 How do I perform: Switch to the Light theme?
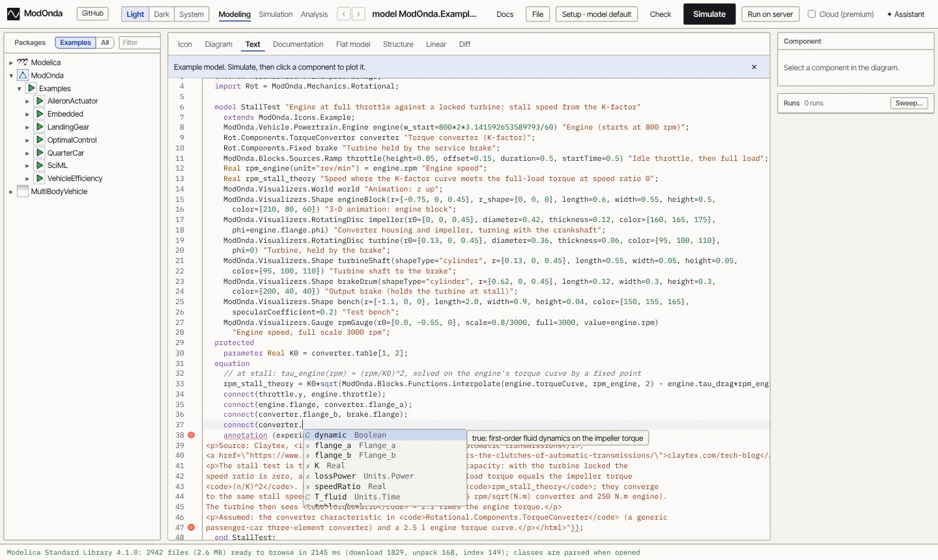[135, 14]
